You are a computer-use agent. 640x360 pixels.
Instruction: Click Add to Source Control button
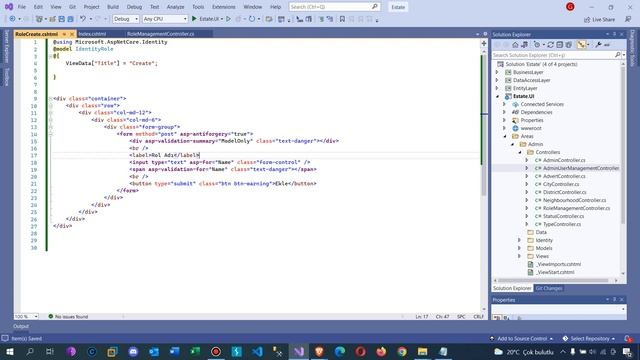(x=521, y=338)
